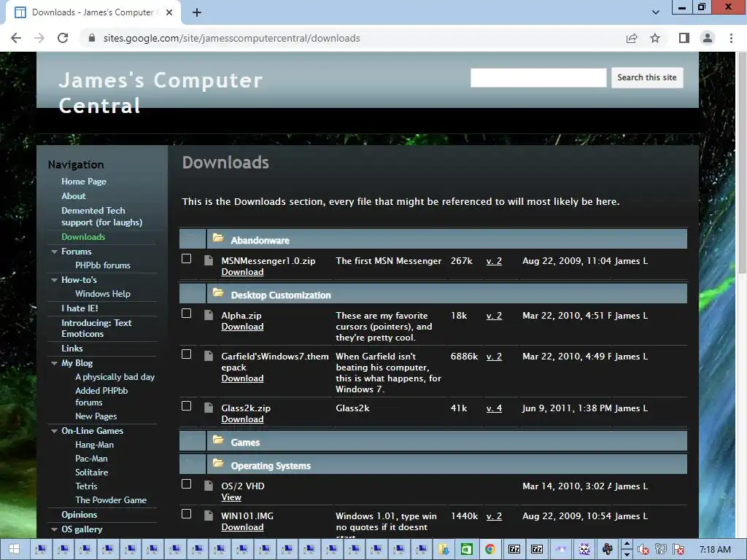Click the network tray icon

coord(660,550)
